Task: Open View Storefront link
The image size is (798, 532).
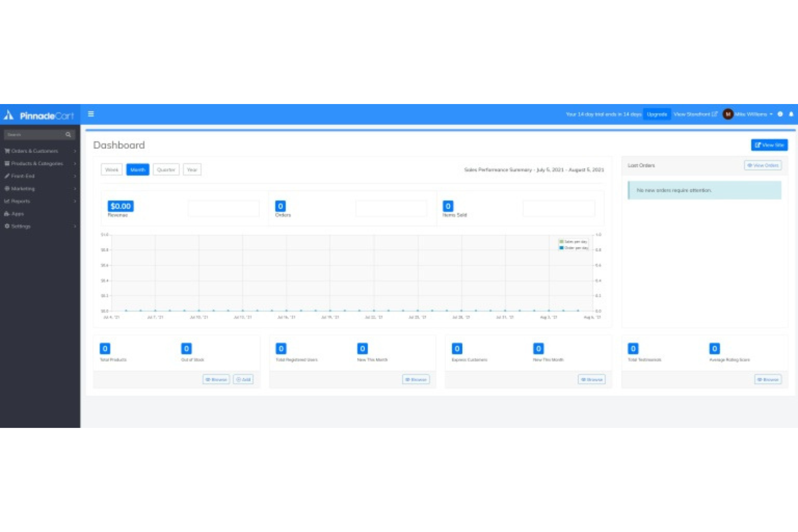Action: pyautogui.click(x=694, y=114)
